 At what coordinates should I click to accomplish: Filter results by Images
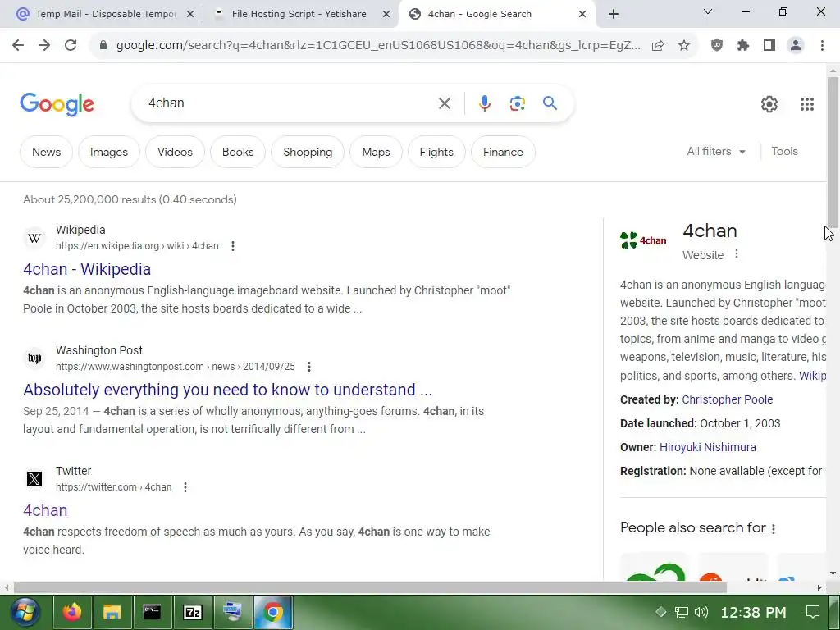pos(109,152)
